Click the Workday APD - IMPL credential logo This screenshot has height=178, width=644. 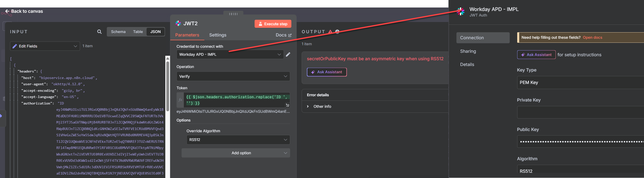(460, 11)
